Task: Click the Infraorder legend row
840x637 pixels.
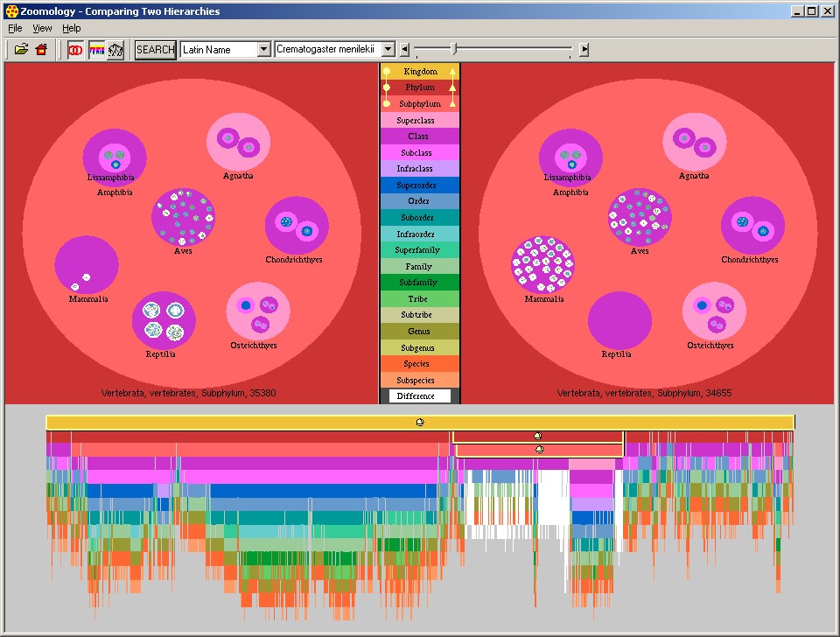Action: click(x=420, y=234)
